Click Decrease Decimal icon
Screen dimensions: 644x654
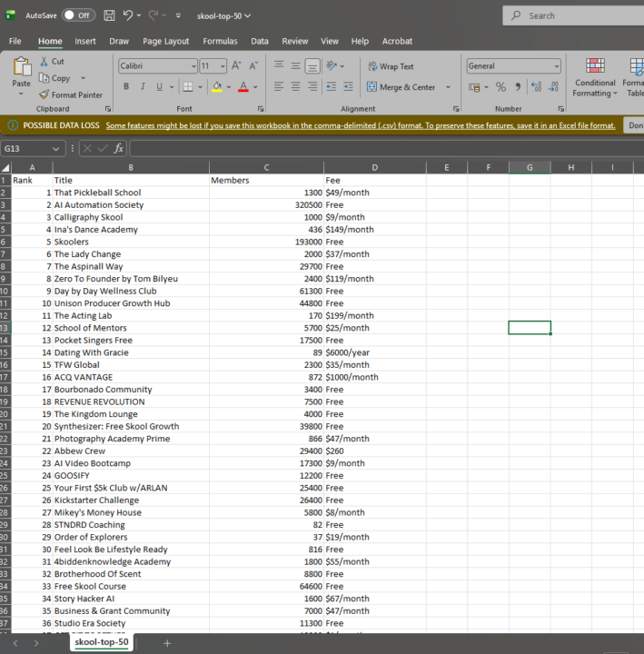553,87
